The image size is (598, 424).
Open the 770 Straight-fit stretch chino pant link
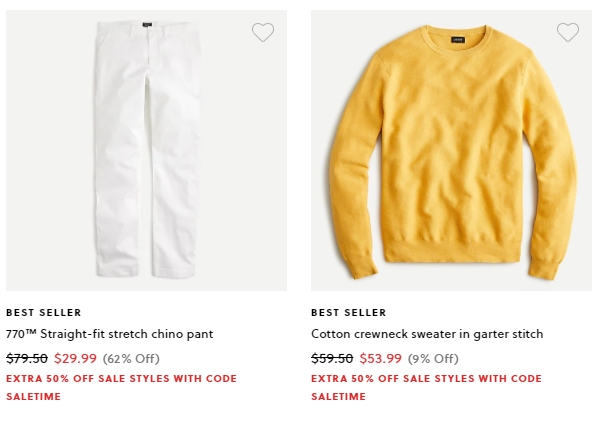pos(109,334)
